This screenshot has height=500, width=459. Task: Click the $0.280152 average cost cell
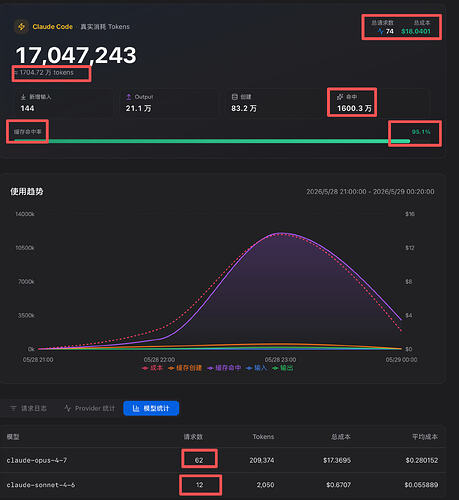coord(422,460)
